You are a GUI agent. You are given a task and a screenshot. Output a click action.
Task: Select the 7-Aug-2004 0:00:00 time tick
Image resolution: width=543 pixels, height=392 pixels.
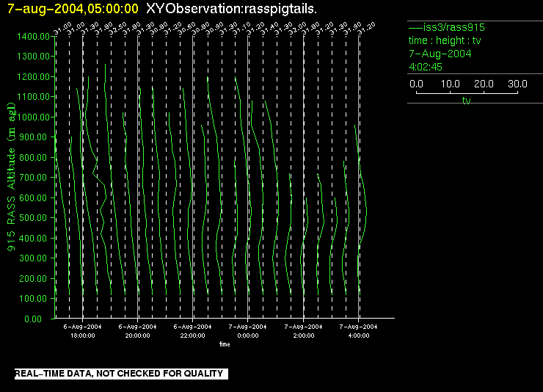(x=248, y=330)
